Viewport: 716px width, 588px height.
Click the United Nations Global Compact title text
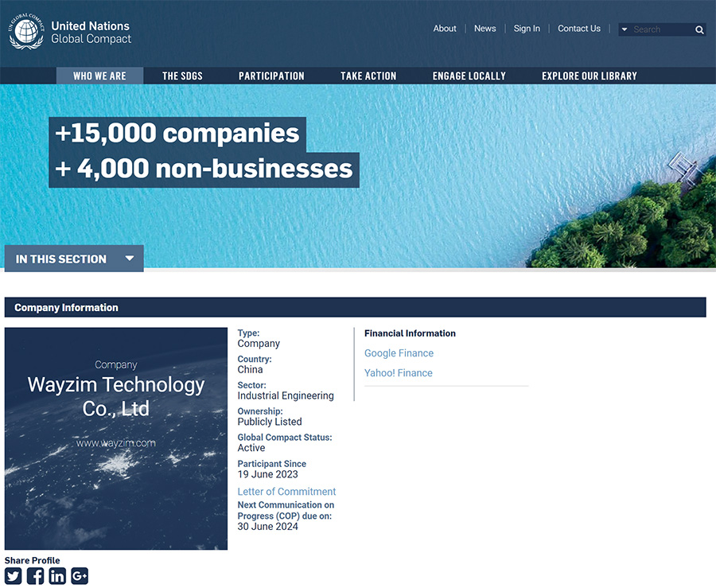point(91,33)
